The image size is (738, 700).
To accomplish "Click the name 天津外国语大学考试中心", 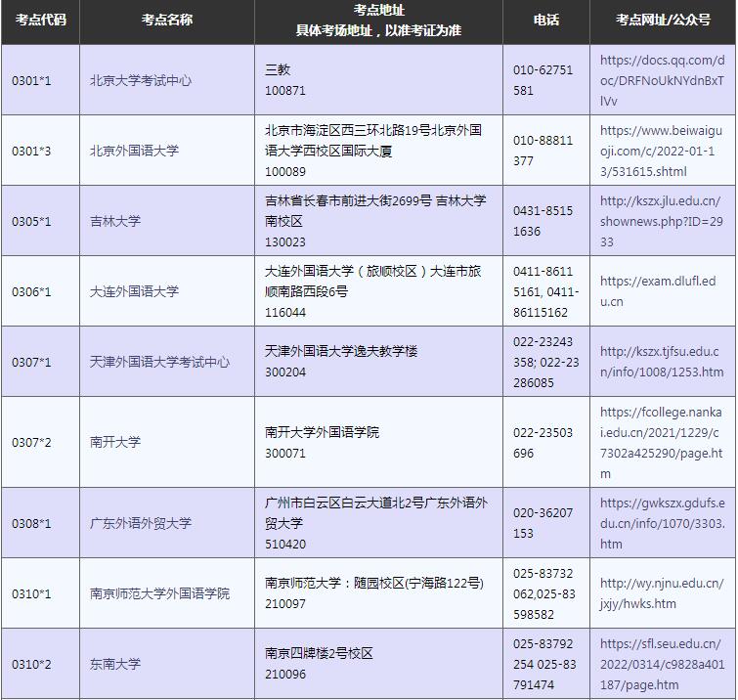I will click(160, 362).
